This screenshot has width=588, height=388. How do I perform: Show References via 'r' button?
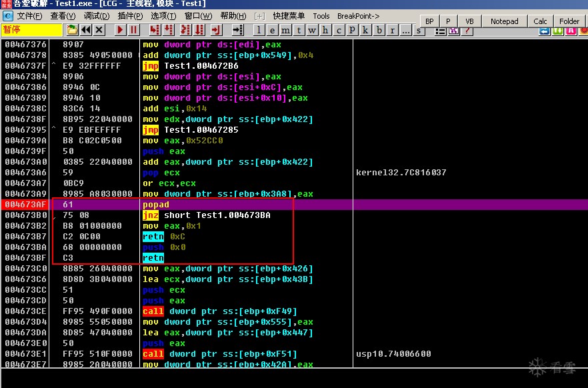[x=392, y=30]
